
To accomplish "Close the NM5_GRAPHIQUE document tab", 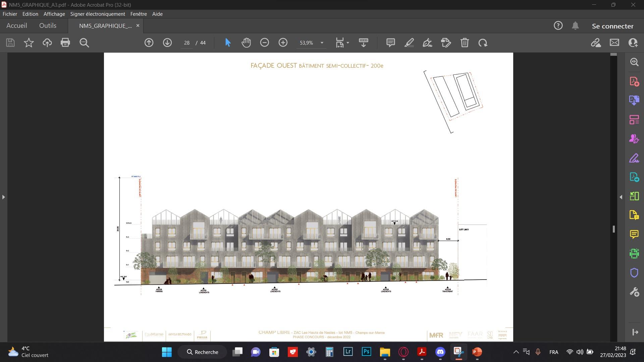I will [x=138, y=25].
